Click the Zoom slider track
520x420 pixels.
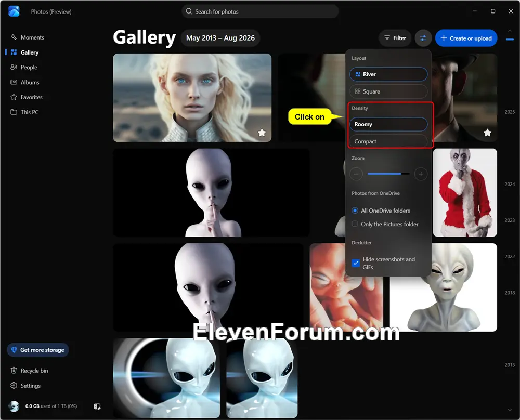click(388, 174)
